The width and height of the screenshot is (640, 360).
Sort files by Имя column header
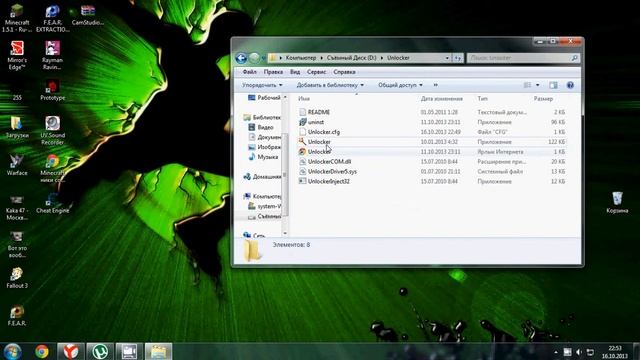(x=304, y=99)
